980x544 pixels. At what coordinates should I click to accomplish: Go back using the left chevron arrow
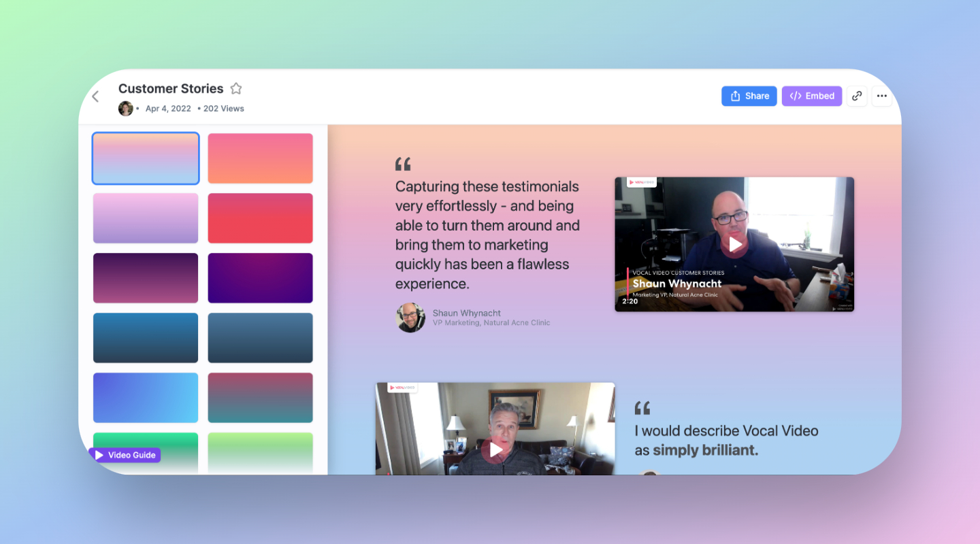point(95,97)
